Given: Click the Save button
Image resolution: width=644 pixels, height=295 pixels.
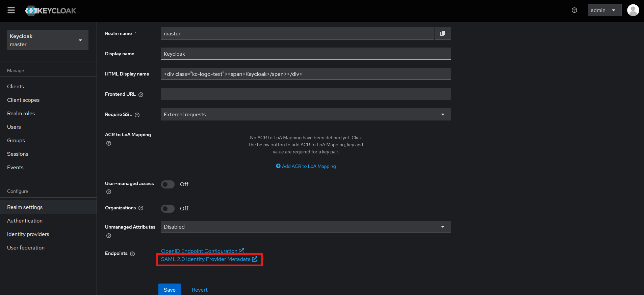Looking at the screenshot, I should (170, 290).
